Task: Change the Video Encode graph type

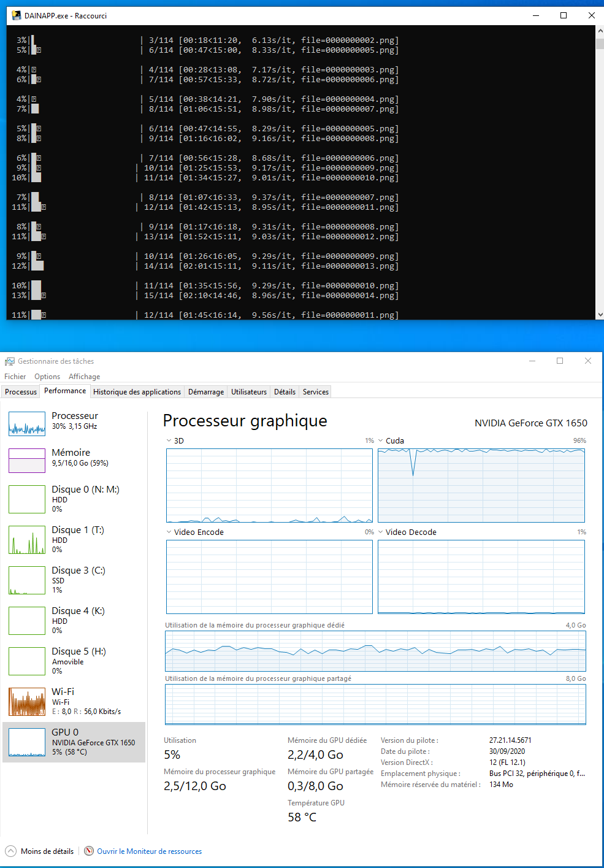Action: tap(169, 532)
